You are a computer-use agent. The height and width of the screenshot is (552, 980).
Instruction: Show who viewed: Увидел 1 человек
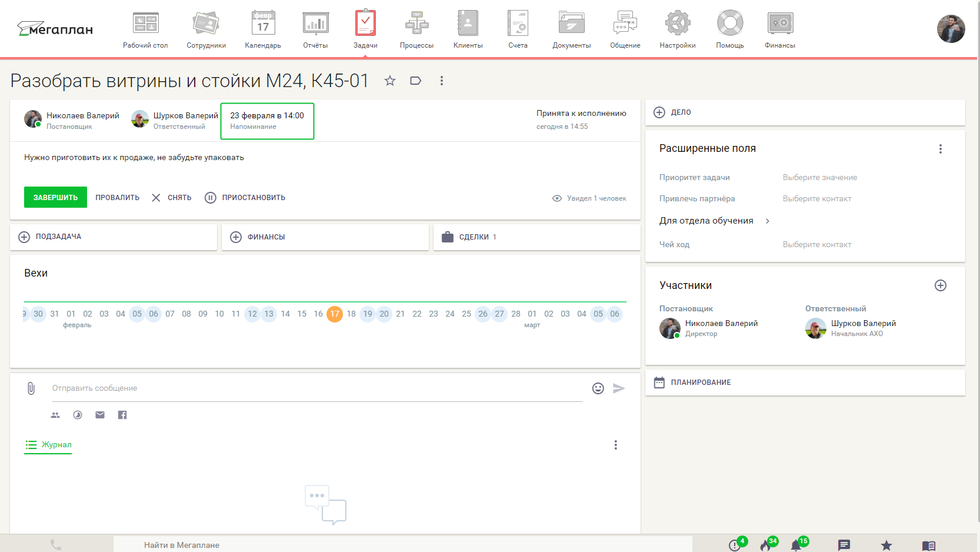coord(589,198)
